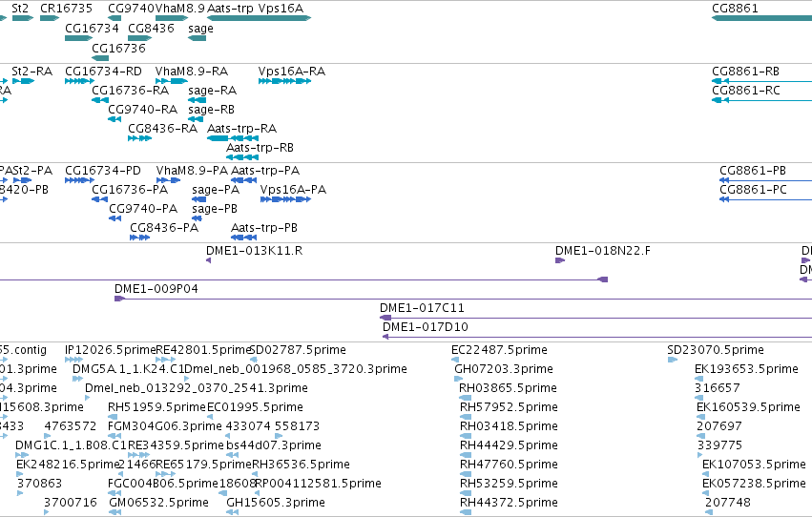The height and width of the screenshot is (517, 812).
Task: Click the Vps16A gene label
Action: pos(281,9)
